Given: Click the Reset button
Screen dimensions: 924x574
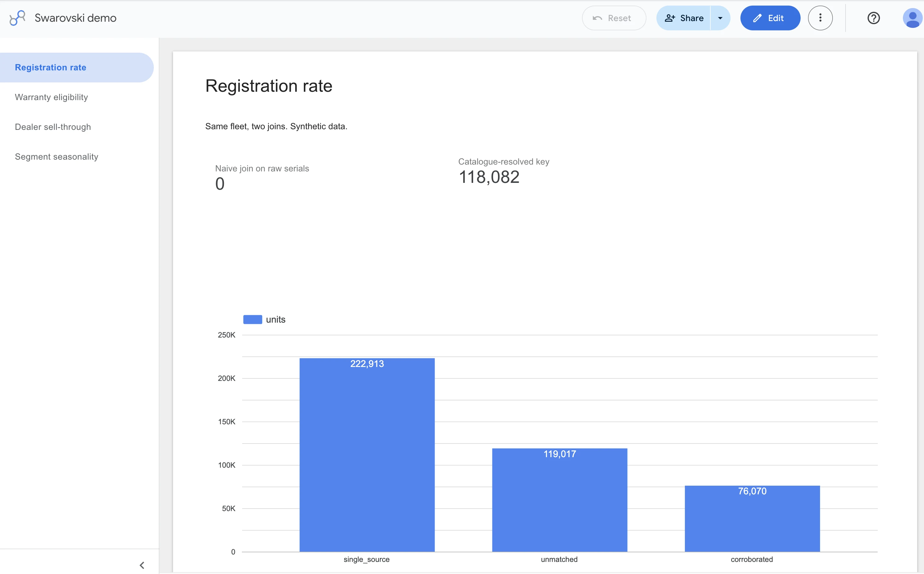Looking at the screenshot, I should (x=614, y=18).
